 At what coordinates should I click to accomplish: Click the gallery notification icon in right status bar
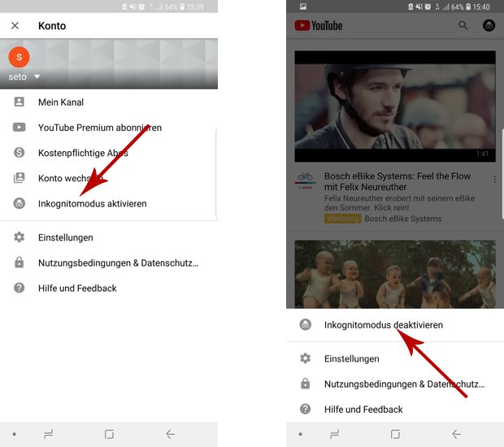click(302, 7)
